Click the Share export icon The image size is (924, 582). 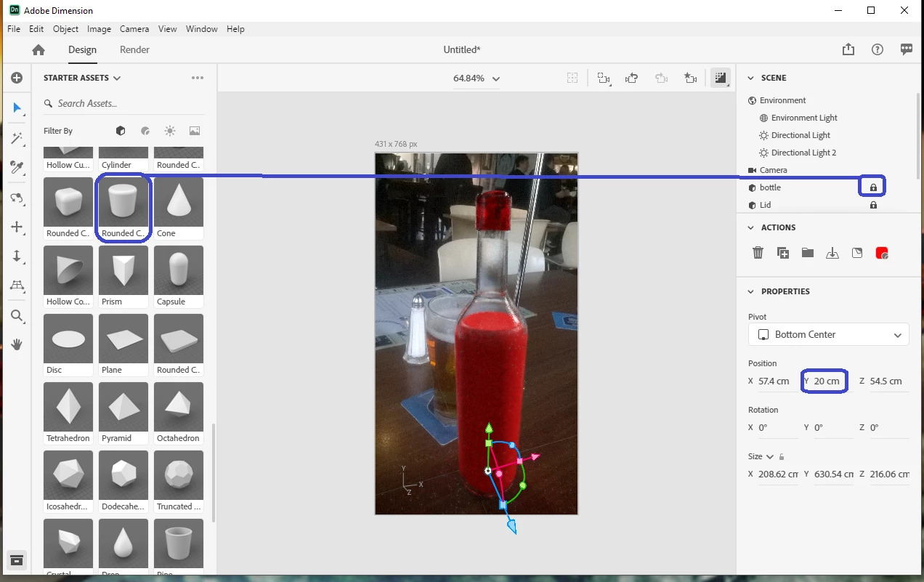pyautogui.click(x=848, y=49)
